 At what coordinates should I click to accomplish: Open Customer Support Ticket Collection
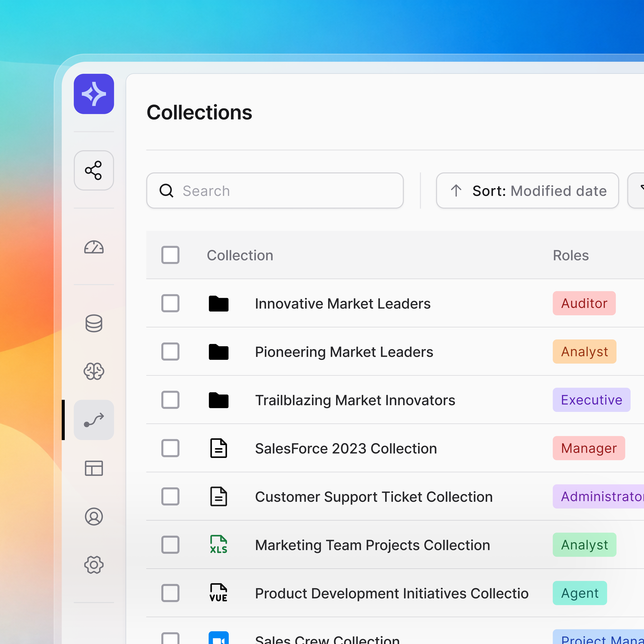374,497
